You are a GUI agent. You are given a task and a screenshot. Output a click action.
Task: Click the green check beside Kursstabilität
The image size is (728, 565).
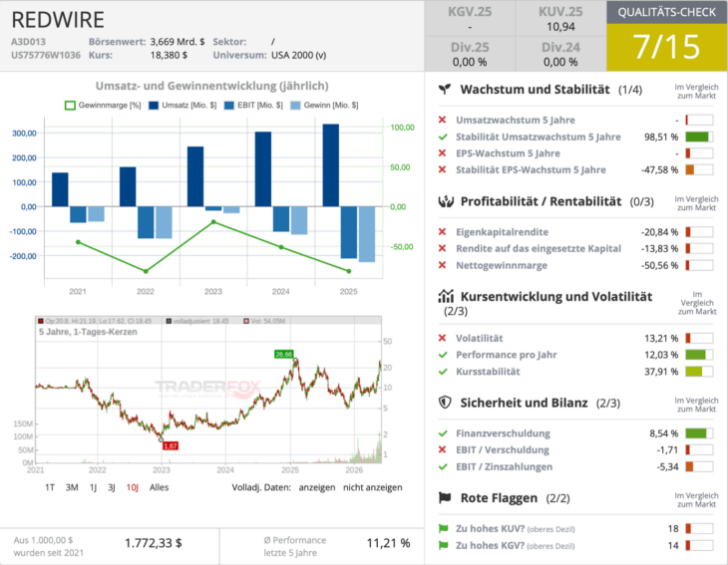[443, 371]
